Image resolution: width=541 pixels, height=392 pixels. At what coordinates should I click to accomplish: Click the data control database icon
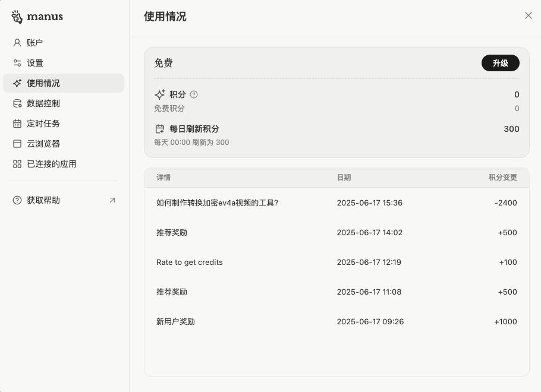[x=17, y=103]
